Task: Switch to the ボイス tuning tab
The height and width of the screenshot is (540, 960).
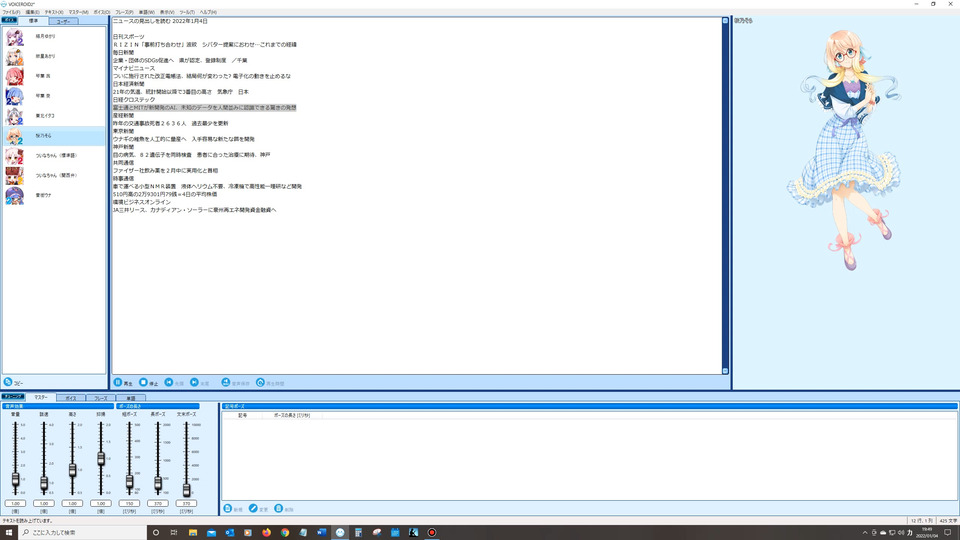Action: 70,398
